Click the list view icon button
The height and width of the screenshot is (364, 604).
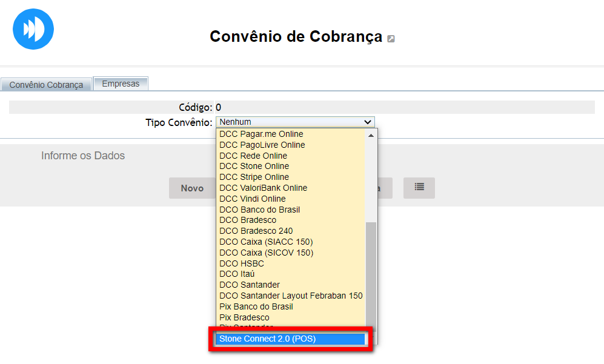coord(419,188)
